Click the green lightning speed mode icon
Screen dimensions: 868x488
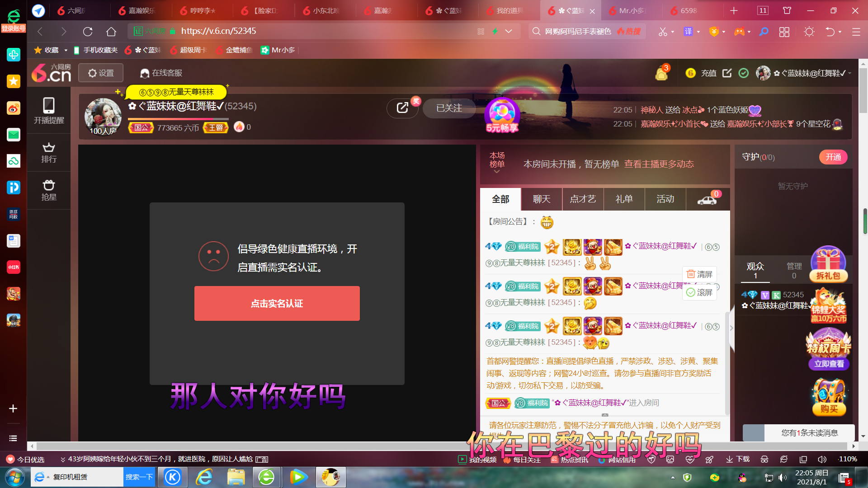click(x=495, y=31)
